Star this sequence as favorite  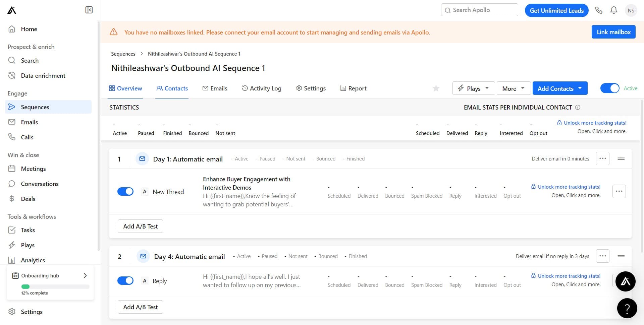[x=436, y=88]
